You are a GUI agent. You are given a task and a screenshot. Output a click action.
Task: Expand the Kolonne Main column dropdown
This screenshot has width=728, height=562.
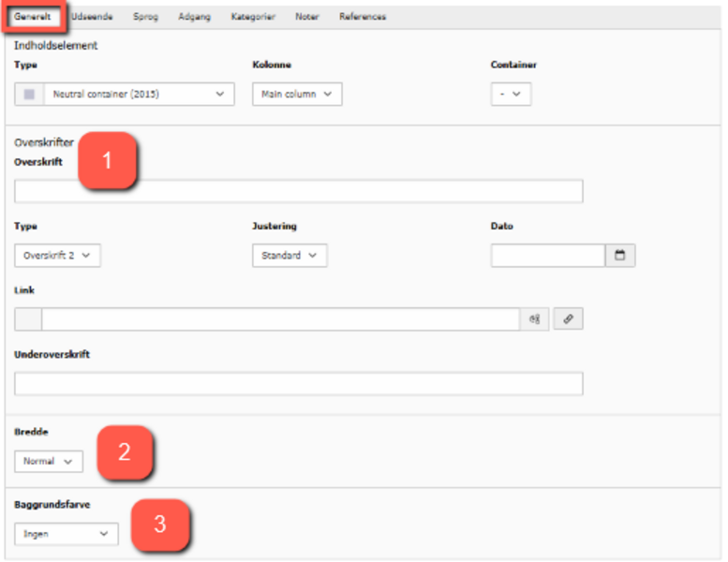(x=297, y=95)
